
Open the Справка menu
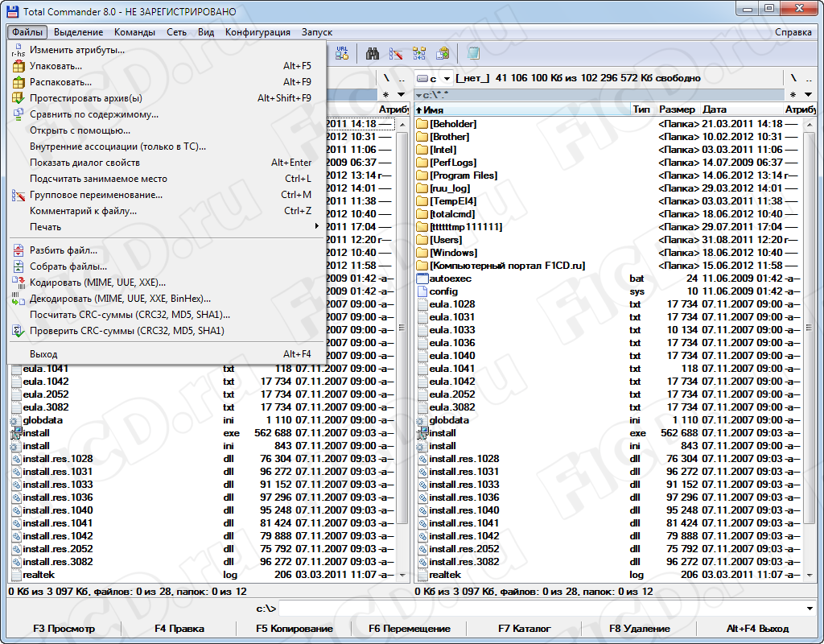[x=793, y=32]
